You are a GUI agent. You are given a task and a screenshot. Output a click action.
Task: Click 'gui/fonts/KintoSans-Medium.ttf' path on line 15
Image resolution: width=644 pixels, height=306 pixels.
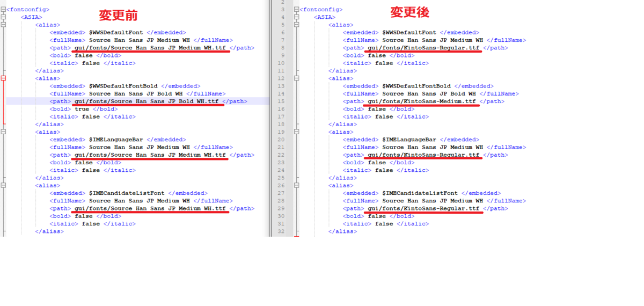422,101
